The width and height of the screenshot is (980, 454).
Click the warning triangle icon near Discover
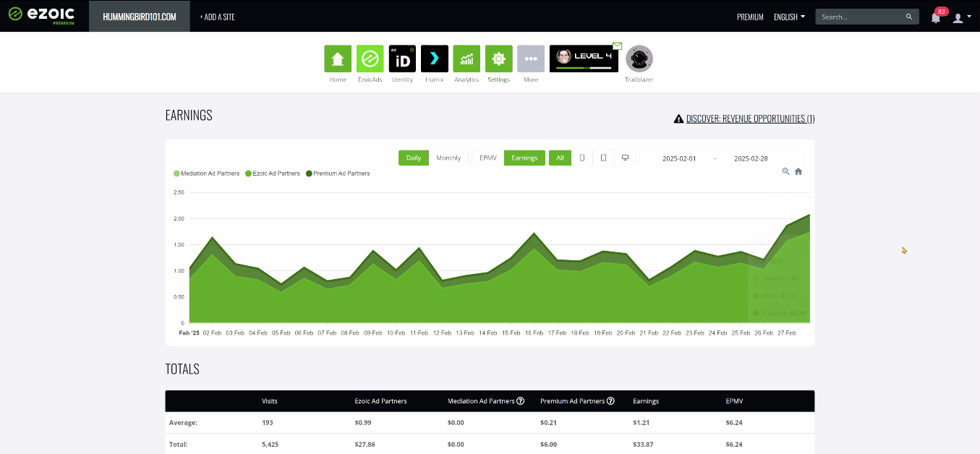click(678, 119)
